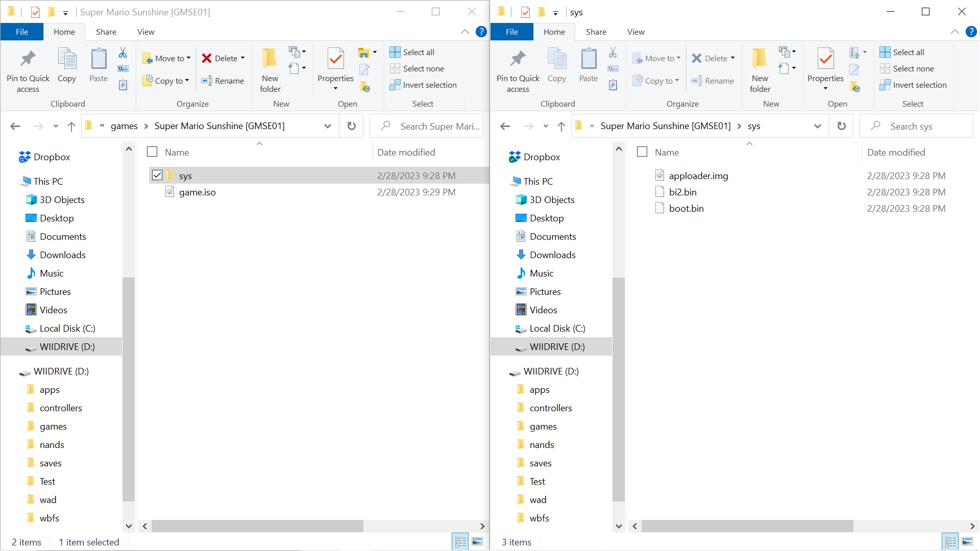Image resolution: width=980 pixels, height=551 pixels.
Task: Open wbfs folder in sys window navigation pane
Action: (539, 518)
